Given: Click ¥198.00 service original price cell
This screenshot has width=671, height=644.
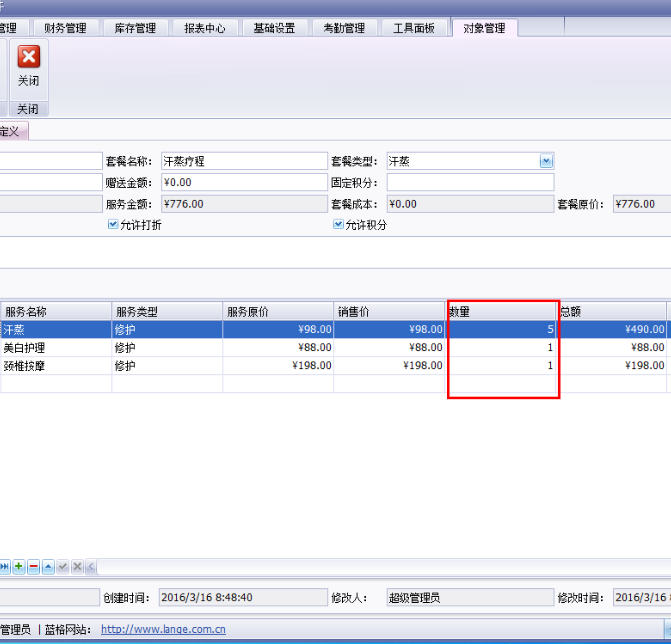Looking at the screenshot, I should pyautogui.click(x=278, y=365).
